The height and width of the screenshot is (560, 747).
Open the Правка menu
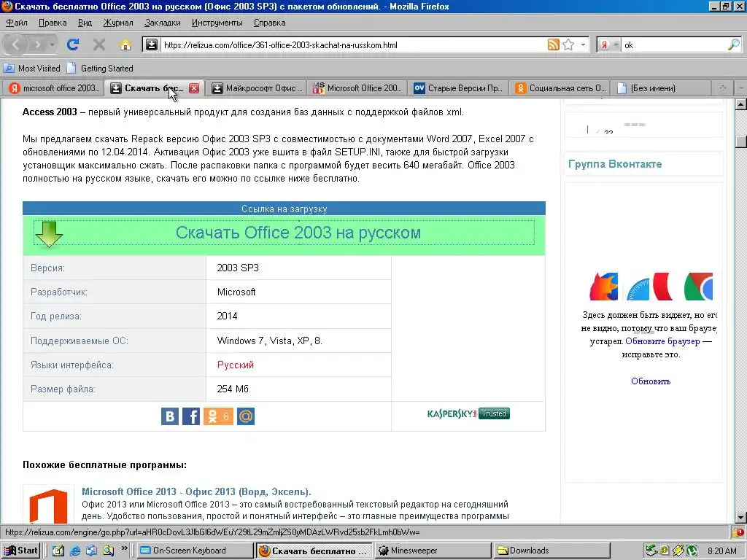[53, 23]
